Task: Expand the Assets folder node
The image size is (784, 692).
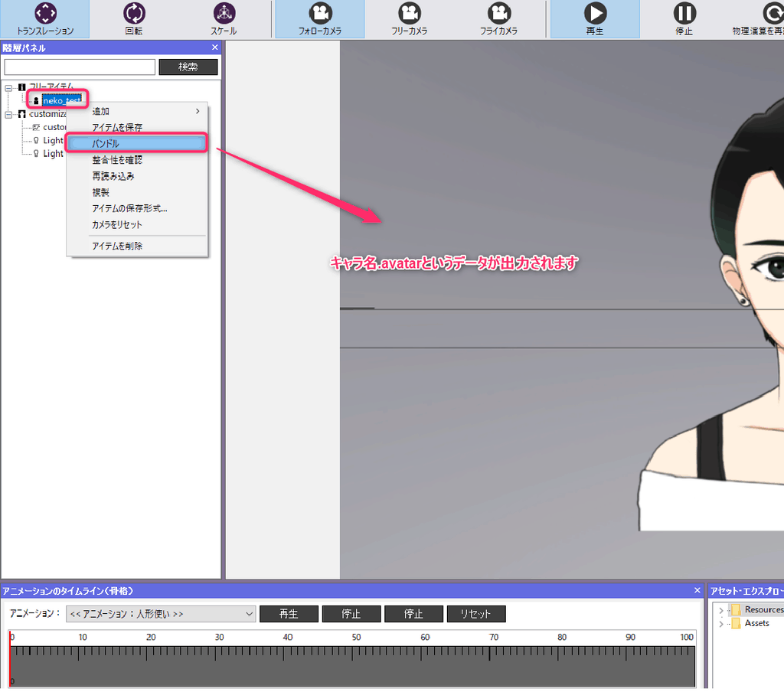Action: click(720, 624)
